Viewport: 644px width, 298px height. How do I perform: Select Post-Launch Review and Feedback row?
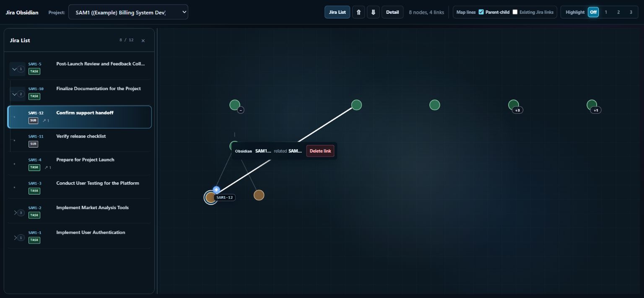point(79,67)
